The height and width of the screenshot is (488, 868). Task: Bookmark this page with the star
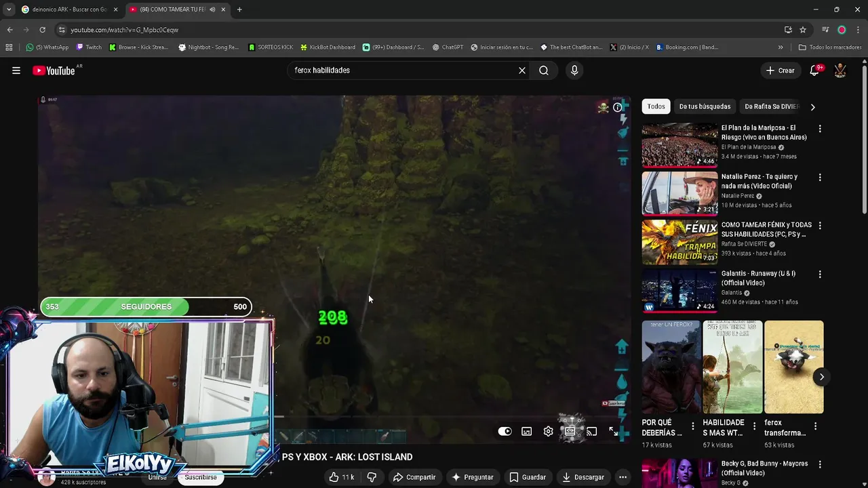(803, 30)
